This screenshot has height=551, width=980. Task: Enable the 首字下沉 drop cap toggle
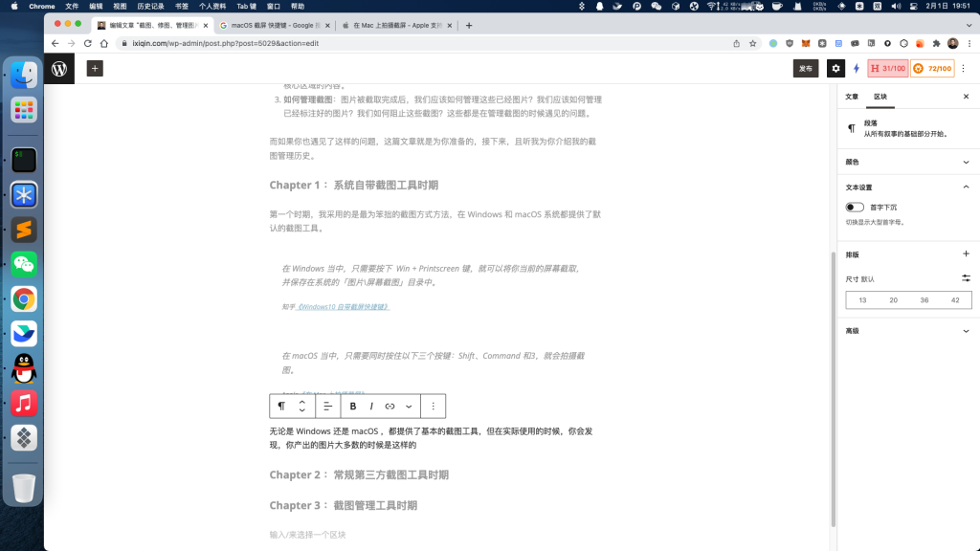(x=854, y=207)
